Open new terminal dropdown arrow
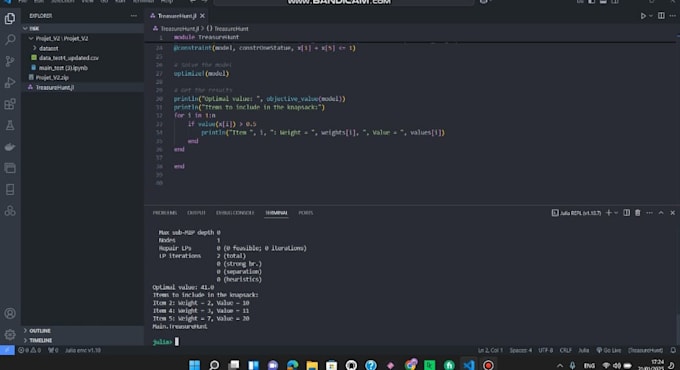Image resolution: width=680 pixels, height=370 pixels. coord(616,213)
